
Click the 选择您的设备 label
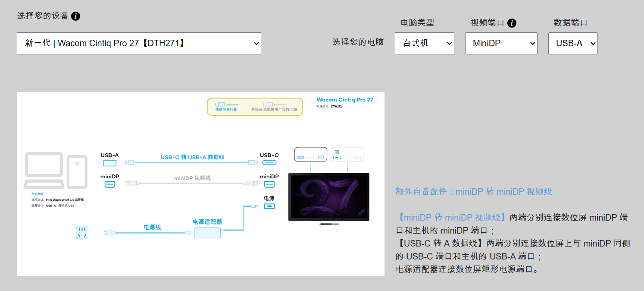(x=43, y=16)
